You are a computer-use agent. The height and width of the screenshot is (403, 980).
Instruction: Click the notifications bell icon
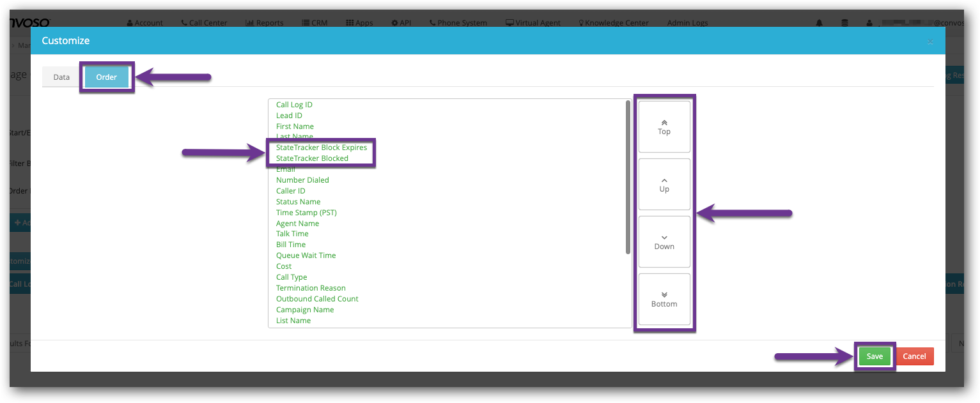pos(819,23)
